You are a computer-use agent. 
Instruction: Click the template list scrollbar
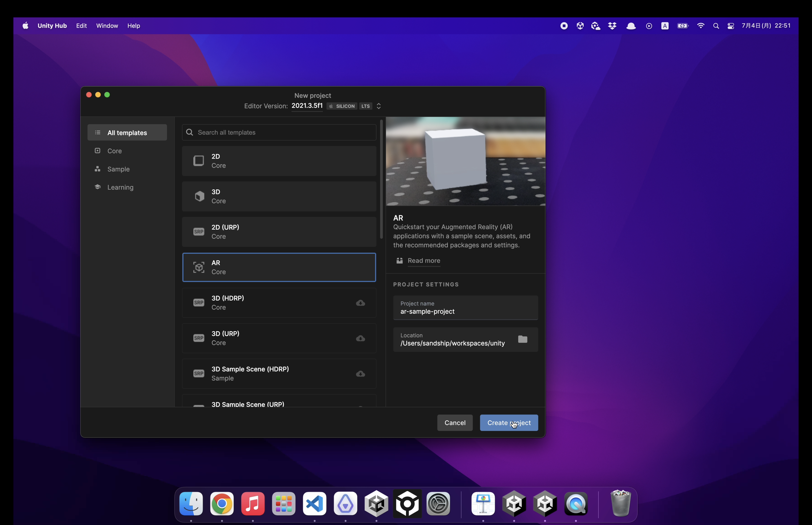tap(381, 179)
